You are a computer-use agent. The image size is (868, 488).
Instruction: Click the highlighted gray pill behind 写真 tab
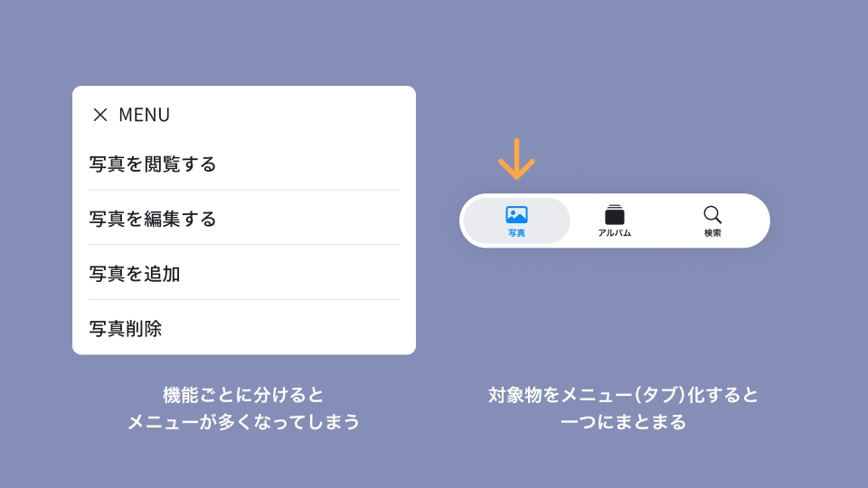tap(516, 221)
